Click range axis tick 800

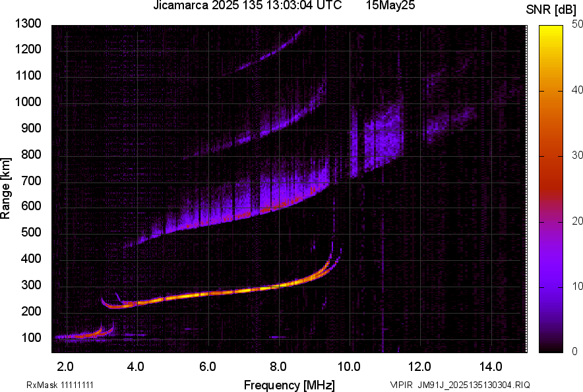[31, 154]
